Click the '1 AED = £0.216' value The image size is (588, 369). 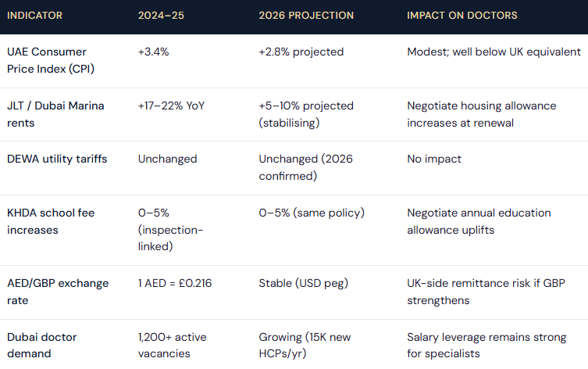175,283
